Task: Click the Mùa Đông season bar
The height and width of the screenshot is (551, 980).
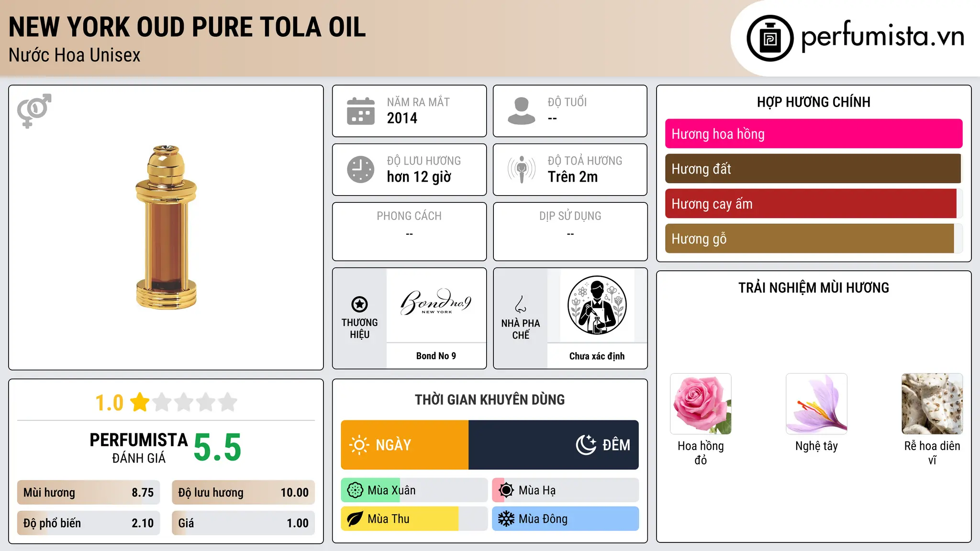Action: click(566, 519)
